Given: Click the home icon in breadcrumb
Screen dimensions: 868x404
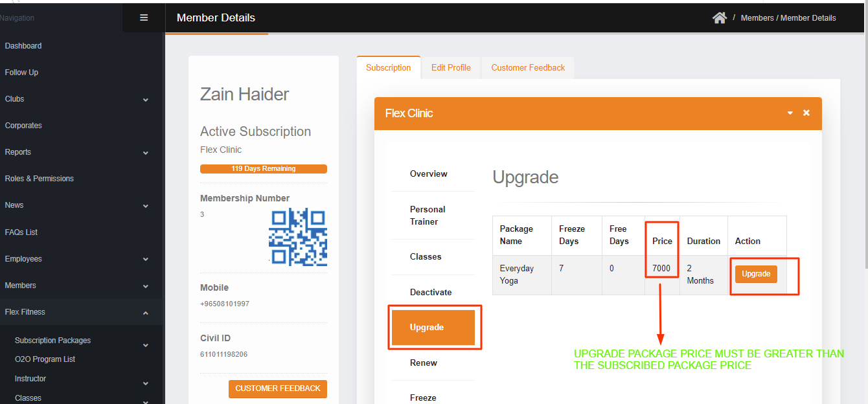Looking at the screenshot, I should [x=719, y=18].
